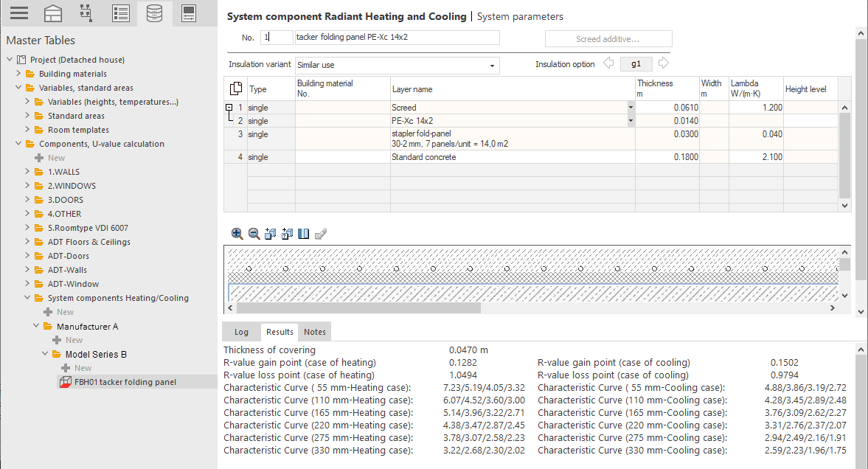Click the layer table vertical scrollbar thumb
The width and height of the screenshot is (868, 469).
(x=844, y=156)
